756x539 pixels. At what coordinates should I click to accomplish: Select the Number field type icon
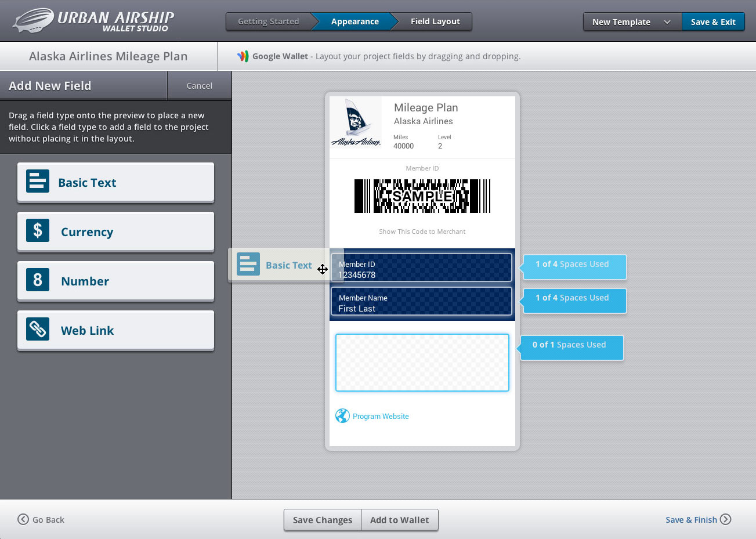click(38, 280)
